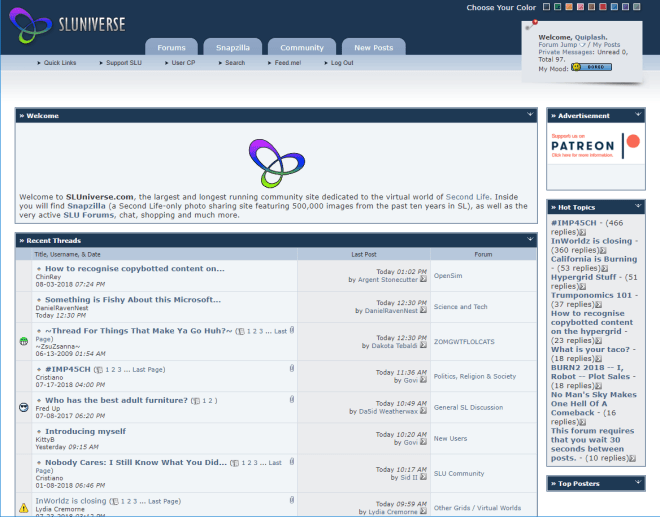This screenshot has width=660, height=517.
Task: Switch to the Community tab
Action: tap(302, 47)
